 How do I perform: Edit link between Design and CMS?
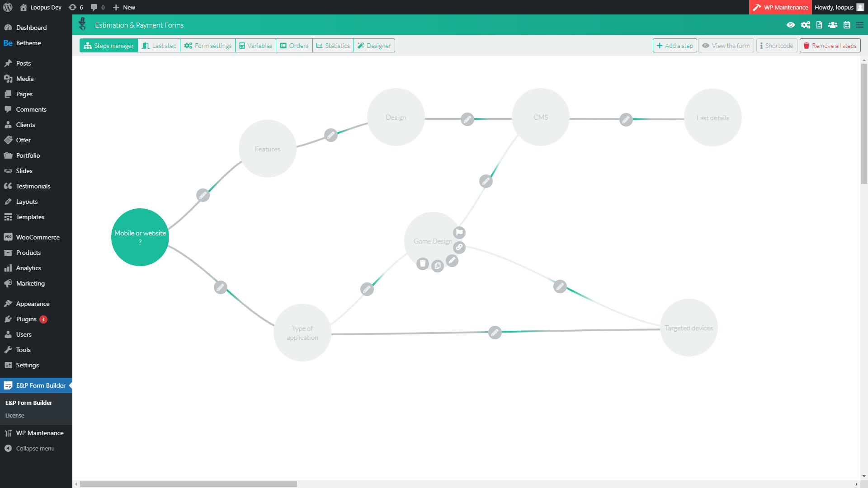(467, 119)
